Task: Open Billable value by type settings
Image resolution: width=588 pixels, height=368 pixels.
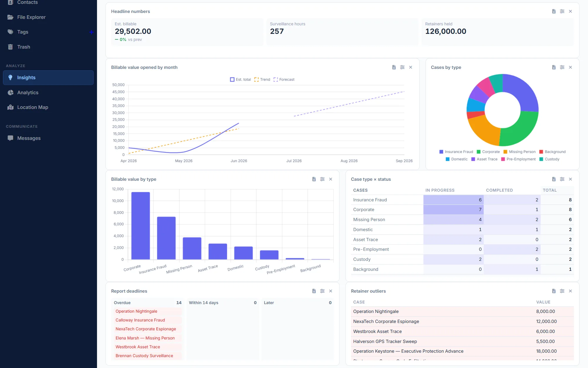Action: coord(322,179)
